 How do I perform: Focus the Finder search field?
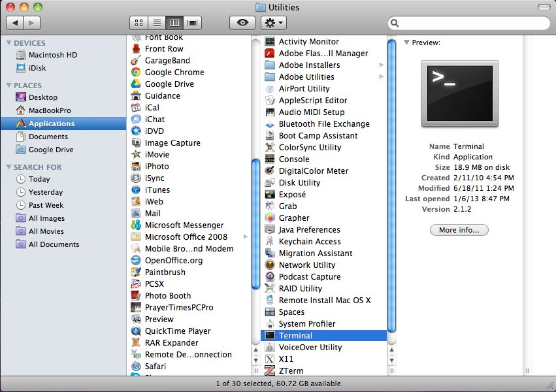click(x=468, y=24)
